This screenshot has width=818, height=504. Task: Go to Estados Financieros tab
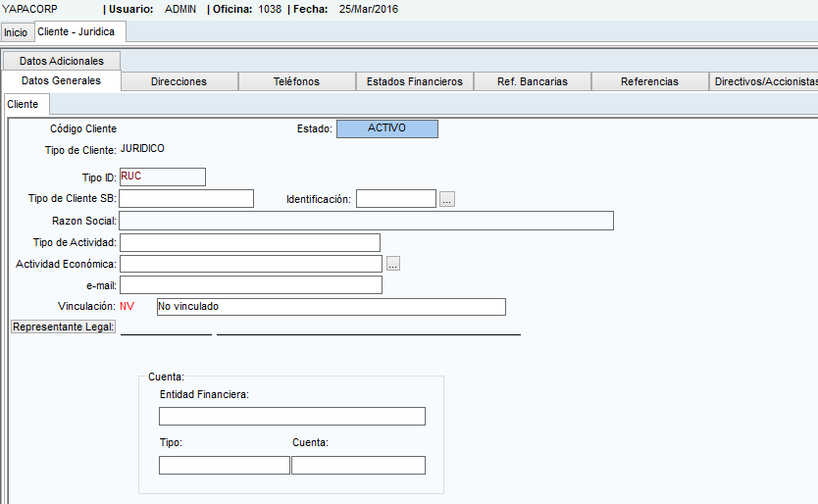[415, 81]
